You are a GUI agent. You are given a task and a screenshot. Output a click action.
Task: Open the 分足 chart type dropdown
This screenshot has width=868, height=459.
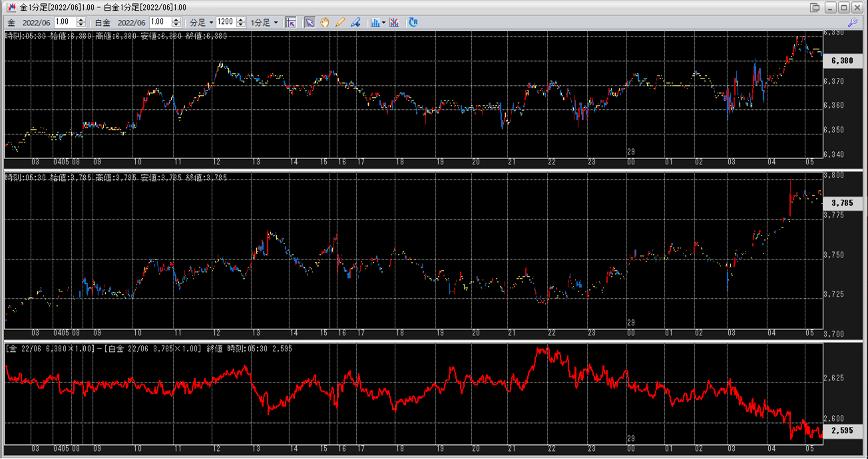[202, 22]
